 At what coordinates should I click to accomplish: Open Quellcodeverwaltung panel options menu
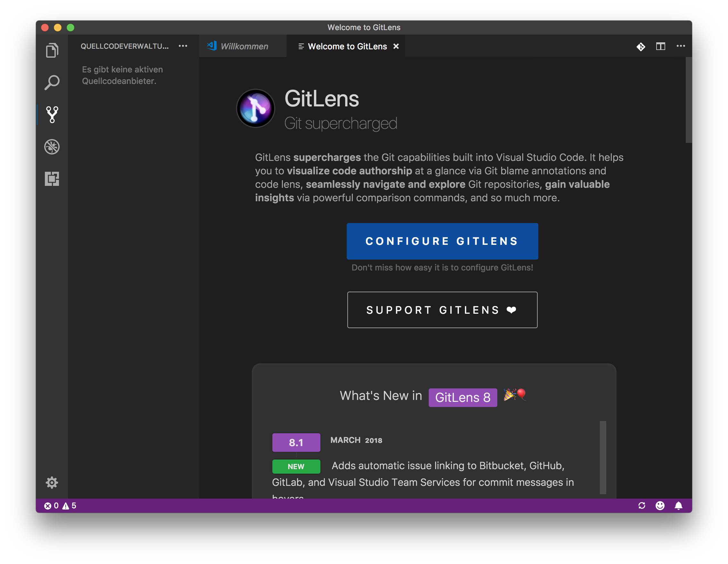pyautogui.click(x=183, y=46)
